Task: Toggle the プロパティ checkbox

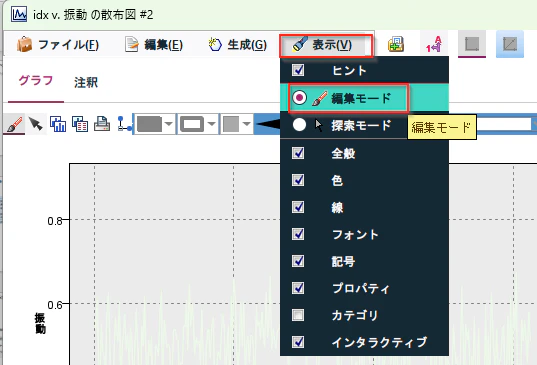Action: tap(298, 288)
